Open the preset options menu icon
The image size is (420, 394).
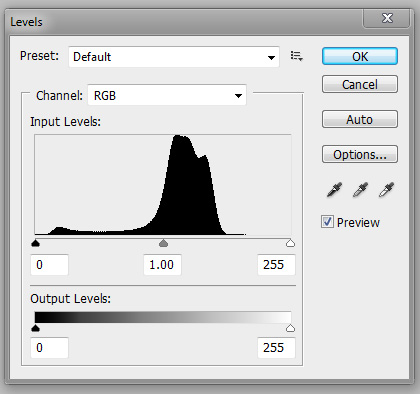coord(296,56)
